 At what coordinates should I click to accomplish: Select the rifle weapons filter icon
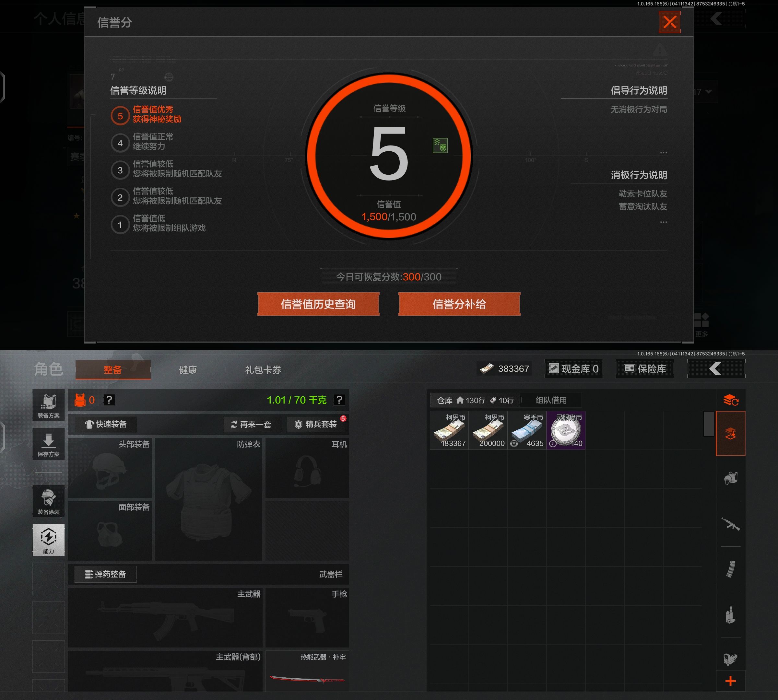click(x=730, y=524)
